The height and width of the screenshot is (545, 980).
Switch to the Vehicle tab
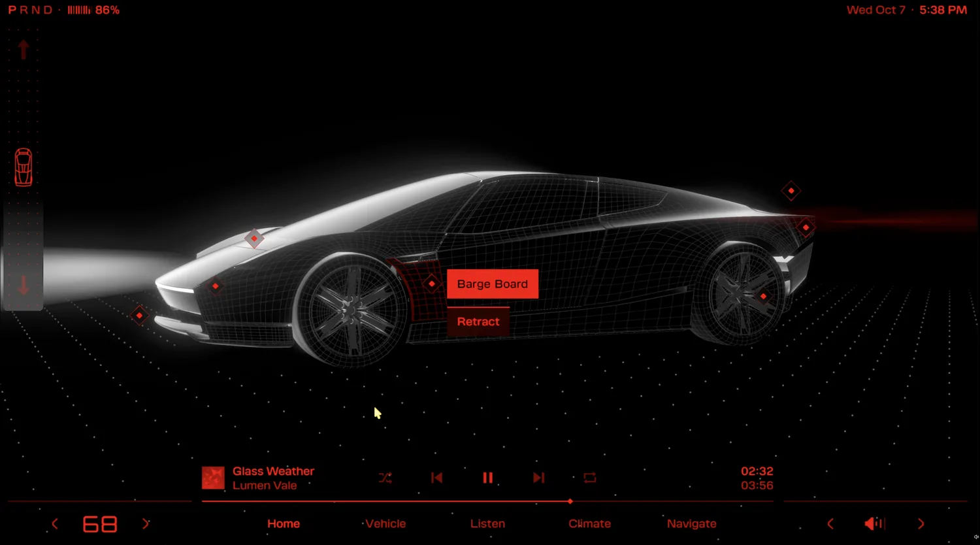(x=385, y=523)
